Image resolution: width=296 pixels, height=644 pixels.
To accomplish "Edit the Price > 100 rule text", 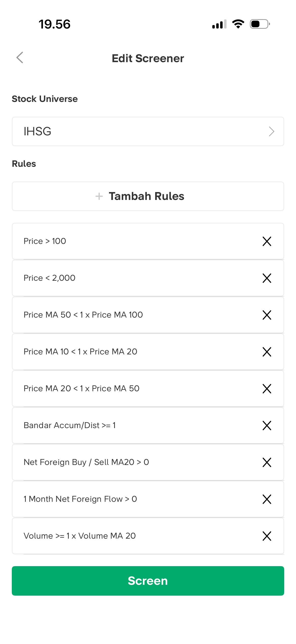I will tap(45, 241).
